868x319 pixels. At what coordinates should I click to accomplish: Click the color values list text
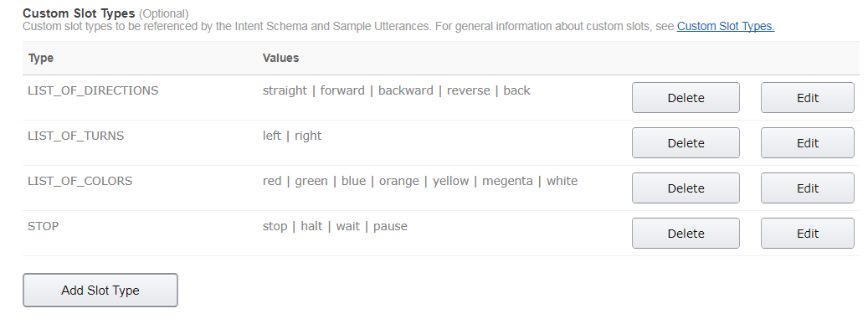pos(420,181)
